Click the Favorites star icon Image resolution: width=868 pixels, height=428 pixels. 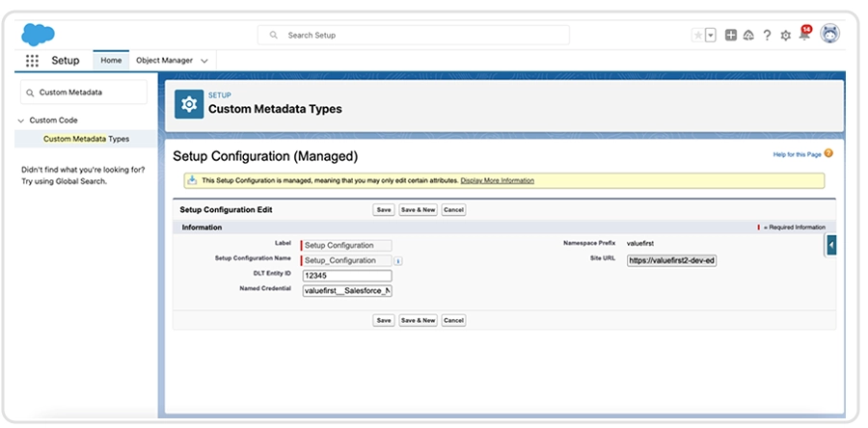tap(697, 35)
